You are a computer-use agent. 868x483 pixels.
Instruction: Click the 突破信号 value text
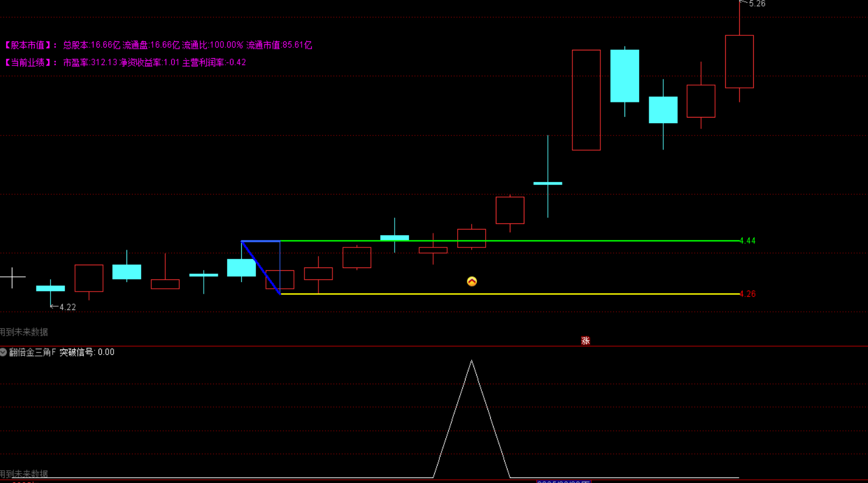tap(87, 352)
